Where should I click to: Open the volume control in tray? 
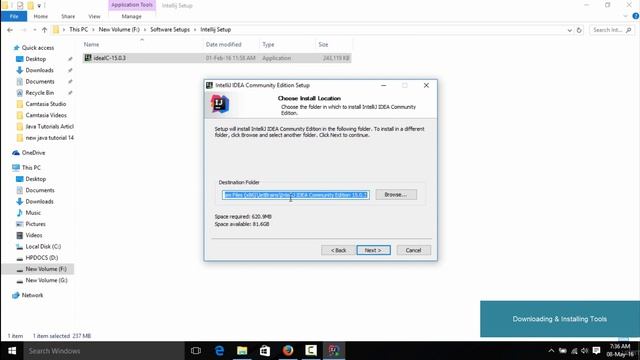pos(584,351)
